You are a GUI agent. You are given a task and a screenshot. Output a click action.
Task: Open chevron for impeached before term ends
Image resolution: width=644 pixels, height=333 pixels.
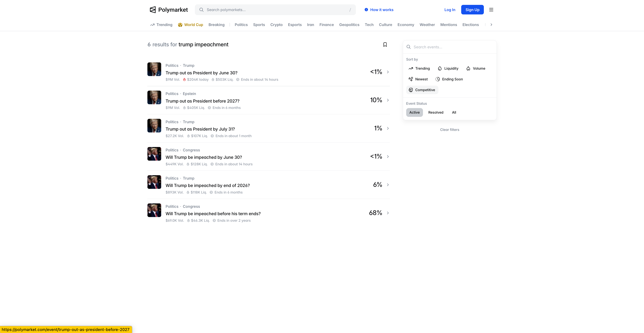pos(388,213)
